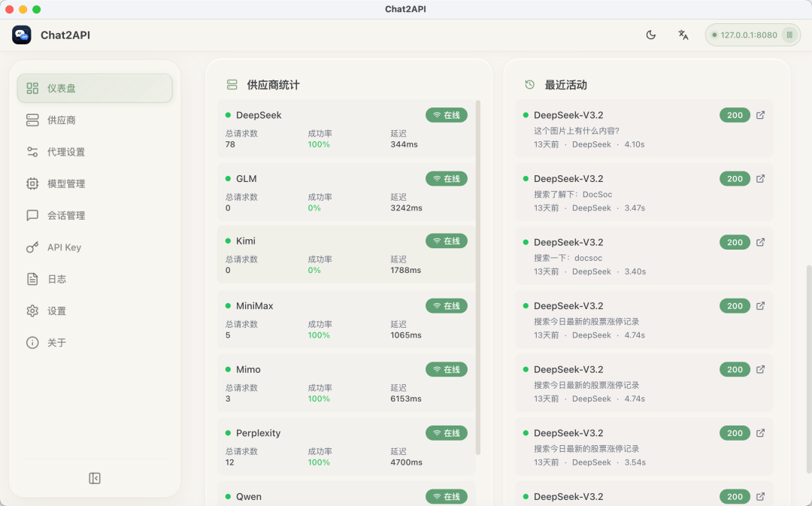
Task: Click the Chat2API app logo
Action: pos(22,35)
